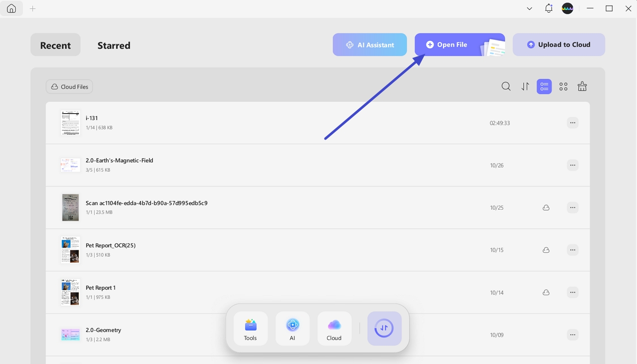Open the Cloud Files filter

(70, 87)
